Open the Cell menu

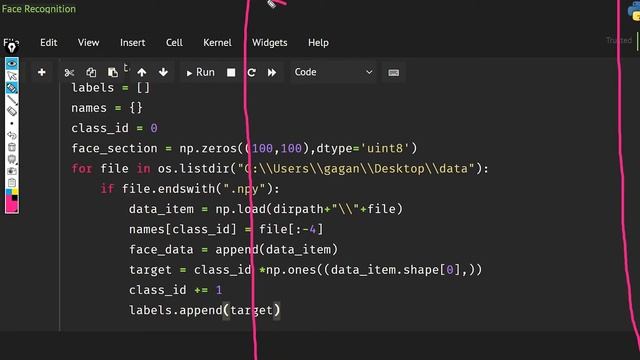click(x=174, y=42)
